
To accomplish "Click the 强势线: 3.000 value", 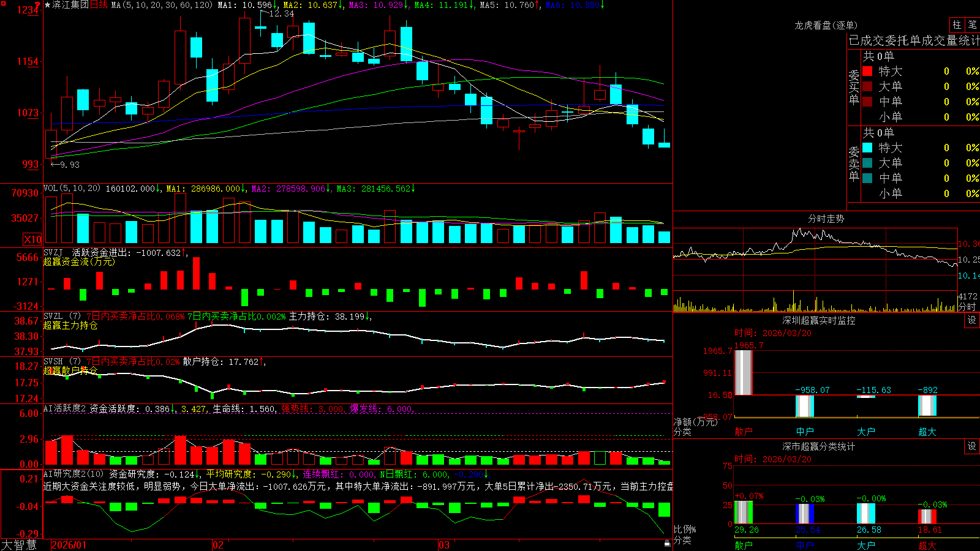I will [x=312, y=408].
